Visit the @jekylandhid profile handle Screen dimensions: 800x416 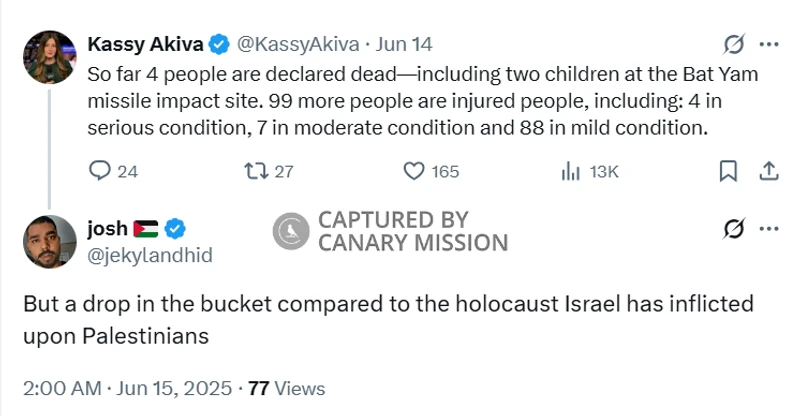150,256
